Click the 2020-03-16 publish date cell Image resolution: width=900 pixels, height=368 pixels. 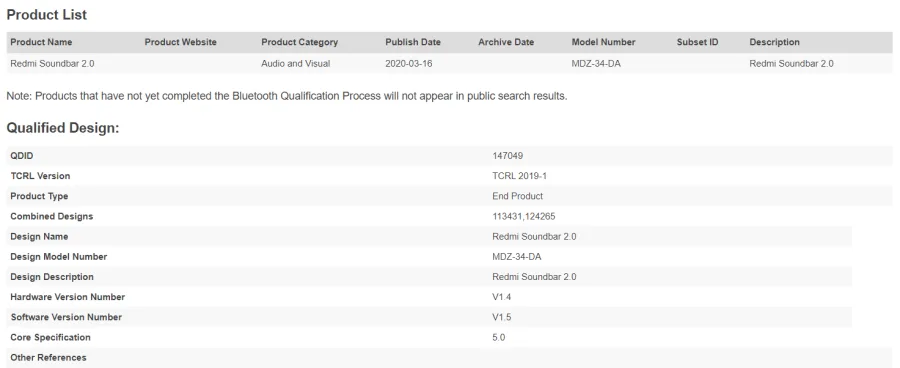(409, 64)
